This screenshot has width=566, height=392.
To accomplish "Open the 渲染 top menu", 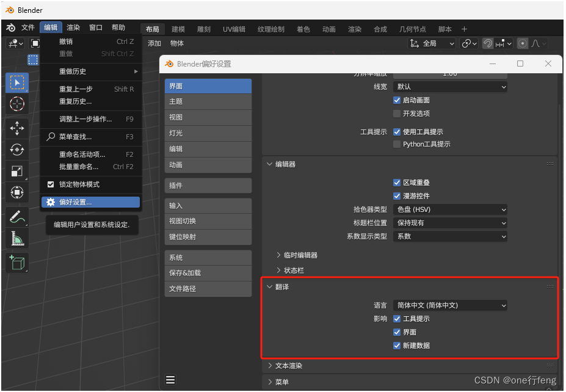I will pyautogui.click(x=73, y=27).
